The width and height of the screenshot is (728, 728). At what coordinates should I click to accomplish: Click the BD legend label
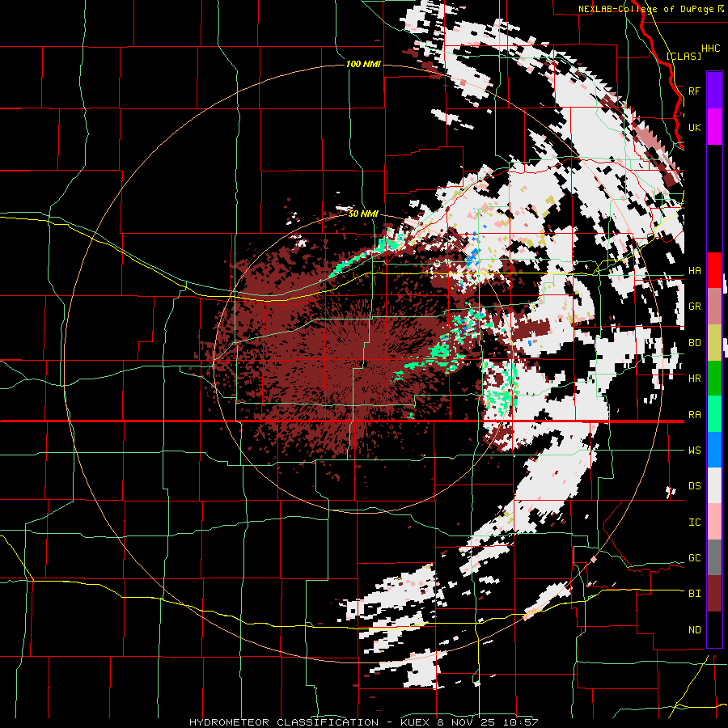pos(695,343)
